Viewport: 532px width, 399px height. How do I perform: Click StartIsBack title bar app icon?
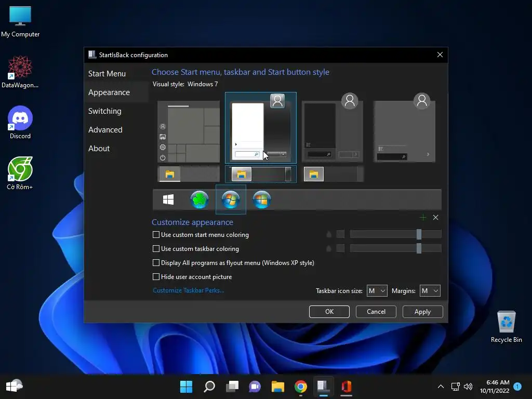tap(92, 55)
